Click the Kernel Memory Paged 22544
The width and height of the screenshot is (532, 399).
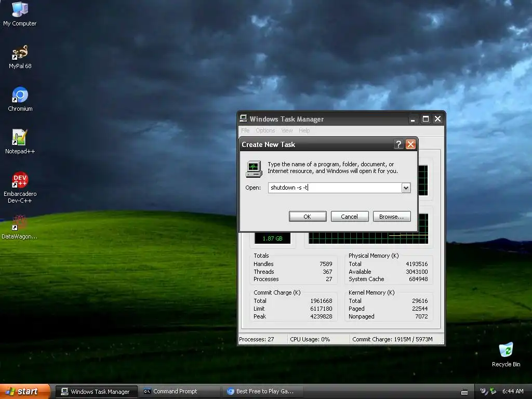[420, 309]
